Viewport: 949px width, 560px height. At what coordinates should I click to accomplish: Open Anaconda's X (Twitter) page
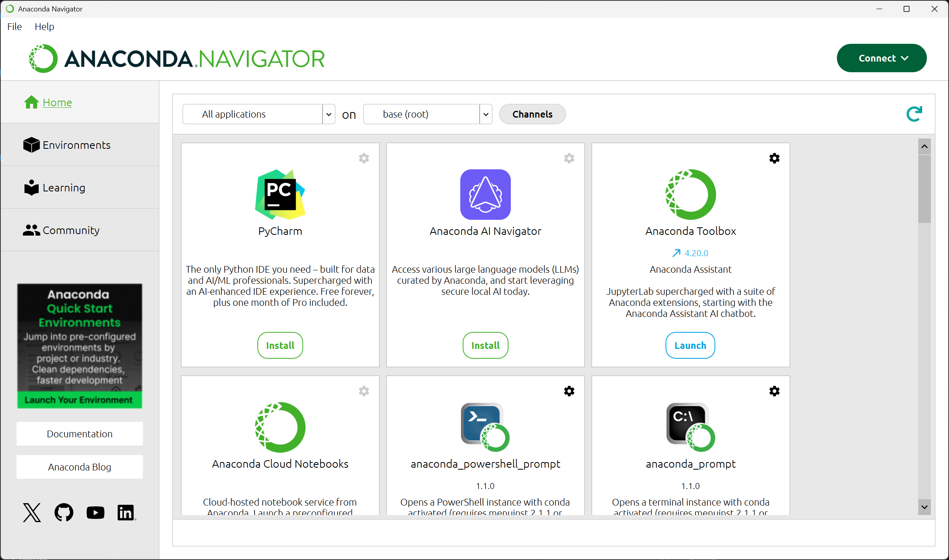[x=32, y=512]
